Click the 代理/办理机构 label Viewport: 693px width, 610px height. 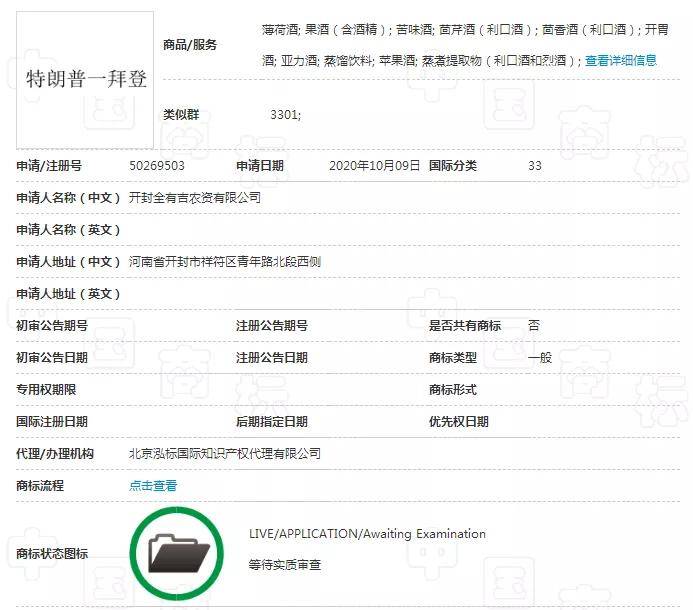coord(55,454)
